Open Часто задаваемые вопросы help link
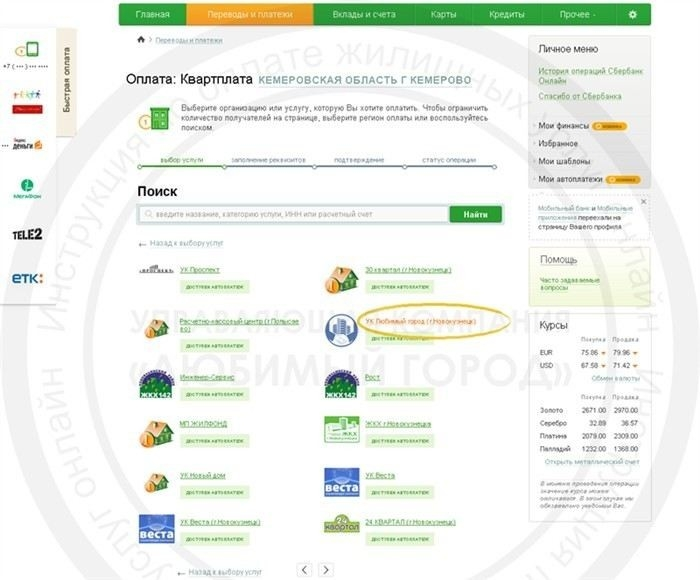Viewport: 700px width, 580px height. pyautogui.click(x=570, y=284)
